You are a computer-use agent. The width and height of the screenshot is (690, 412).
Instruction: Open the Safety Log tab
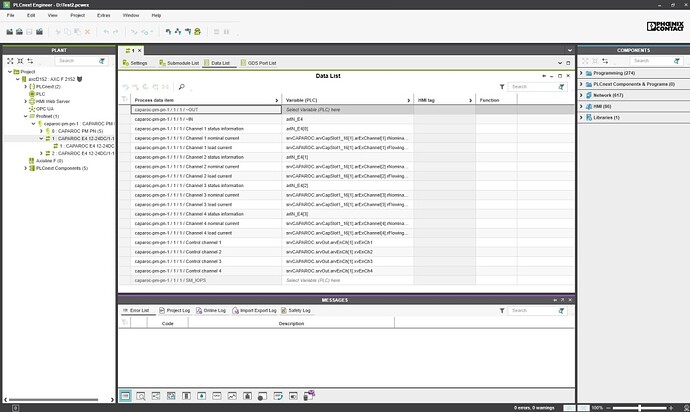pos(296,310)
